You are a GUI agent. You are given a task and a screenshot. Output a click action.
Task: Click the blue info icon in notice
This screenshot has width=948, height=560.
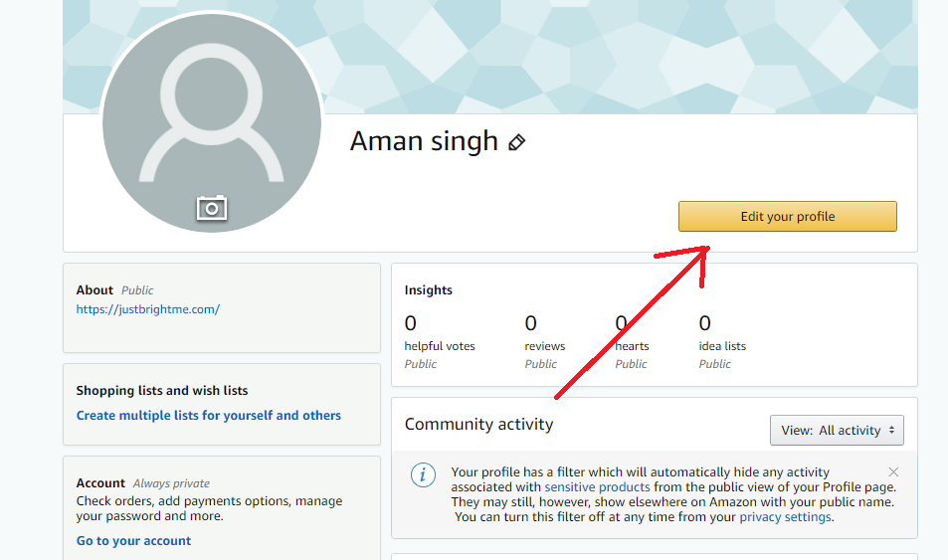coord(423,474)
